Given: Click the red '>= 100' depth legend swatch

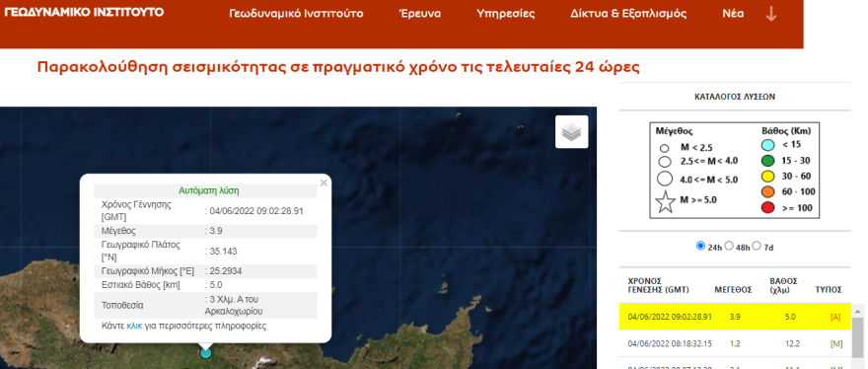Looking at the screenshot, I should click(x=767, y=208).
